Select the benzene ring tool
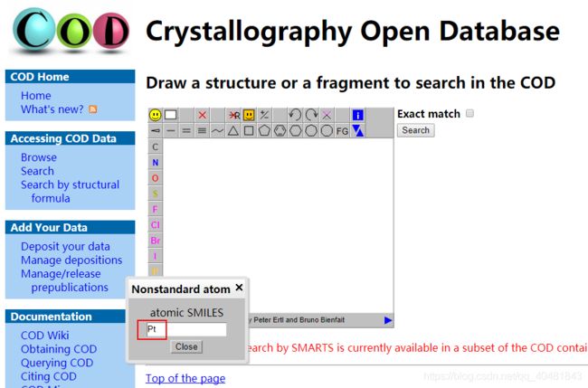The image size is (588, 388). point(280,131)
